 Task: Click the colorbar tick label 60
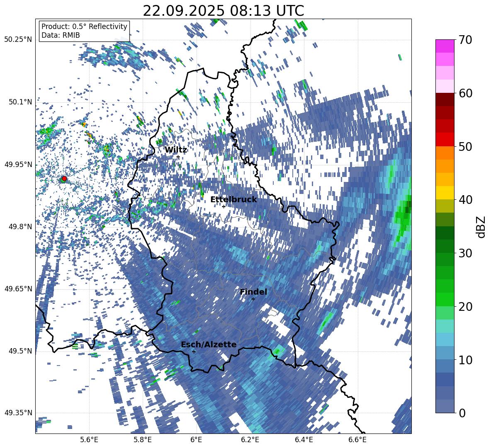click(465, 93)
